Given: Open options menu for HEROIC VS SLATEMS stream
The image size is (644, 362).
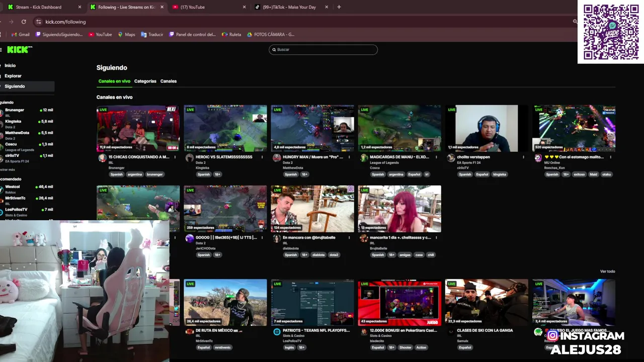Looking at the screenshot, I should click(x=262, y=157).
